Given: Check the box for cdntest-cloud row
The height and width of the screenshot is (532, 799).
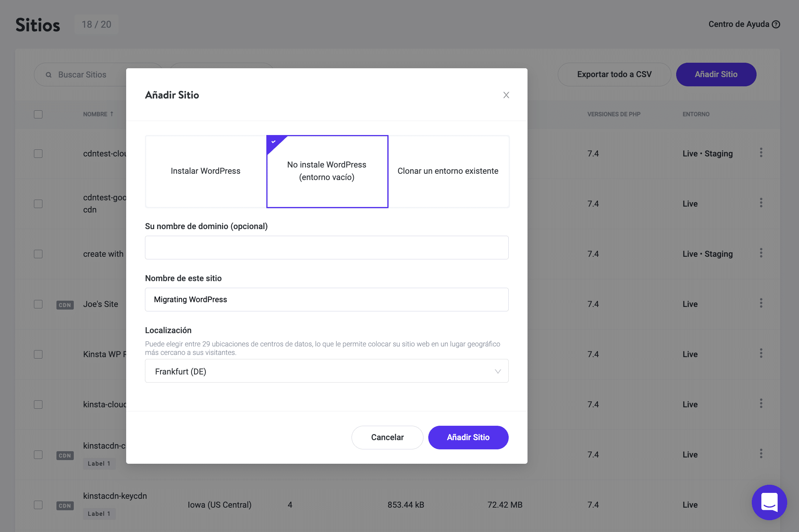Looking at the screenshot, I should coord(38,153).
